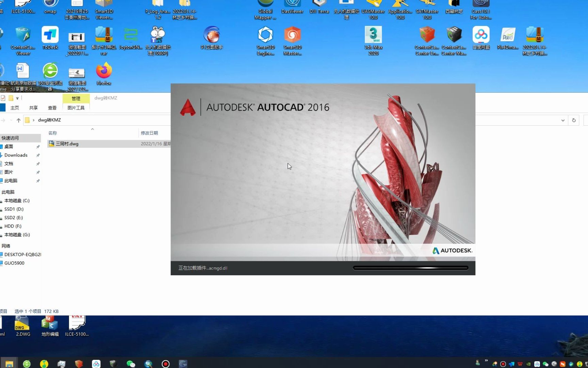
Task: Open the Global Mapper desktop shortcut
Action: pyautogui.click(x=265, y=10)
